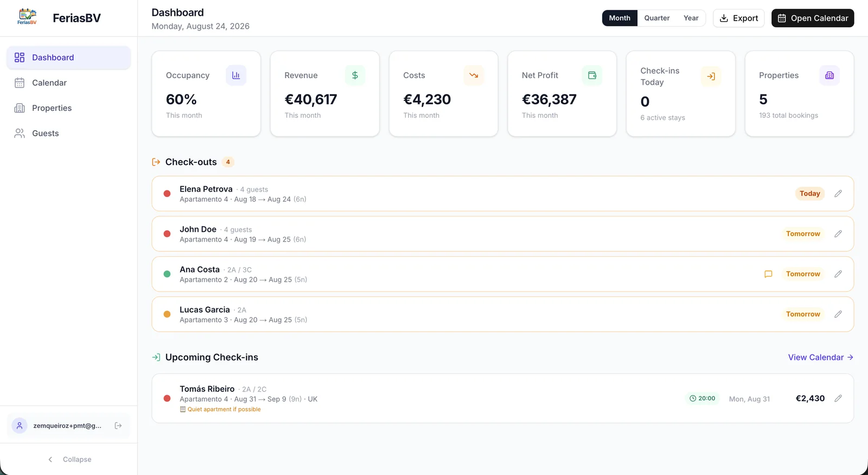Image resolution: width=868 pixels, height=475 pixels.
Task: Follow the View Calendar link
Action: click(821, 357)
